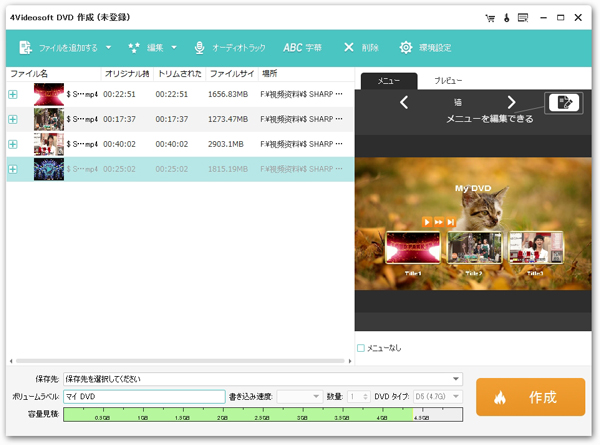Click the delete X icon in toolbar
This screenshot has height=445, width=600.
(x=349, y=47)
